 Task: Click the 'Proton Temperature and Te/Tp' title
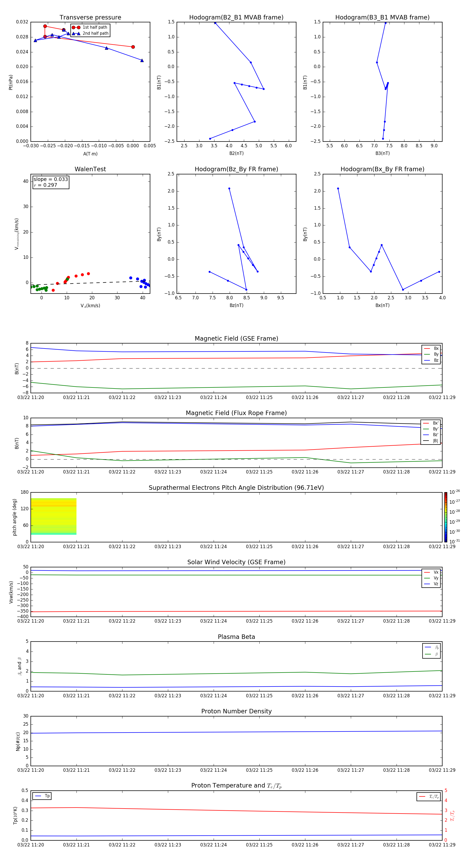click(236, 786)
